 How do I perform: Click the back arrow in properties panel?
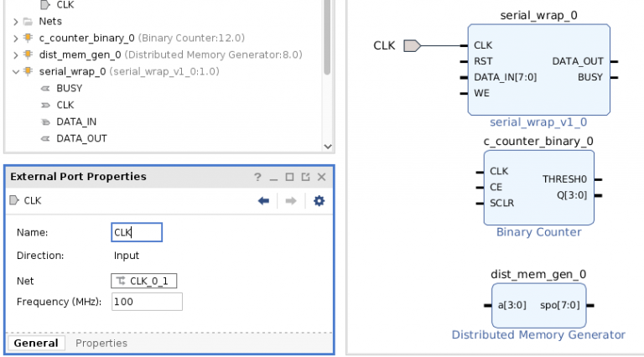(x=263, y=201)
